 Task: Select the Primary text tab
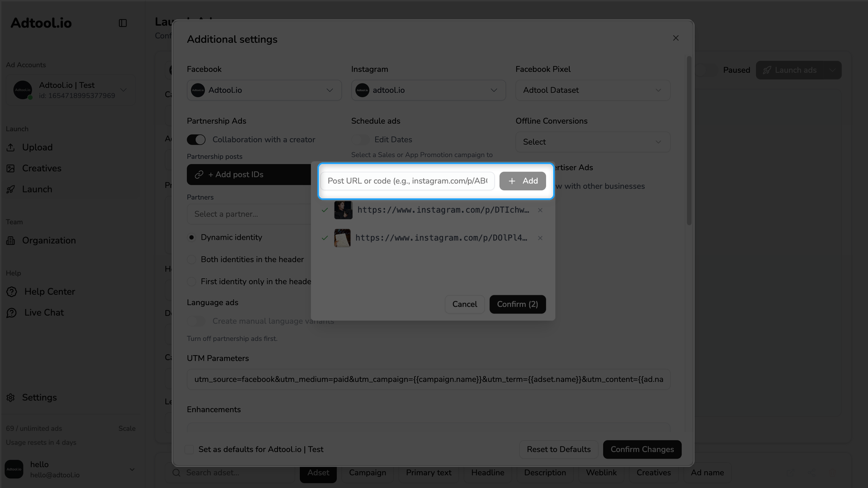(429, 473)
